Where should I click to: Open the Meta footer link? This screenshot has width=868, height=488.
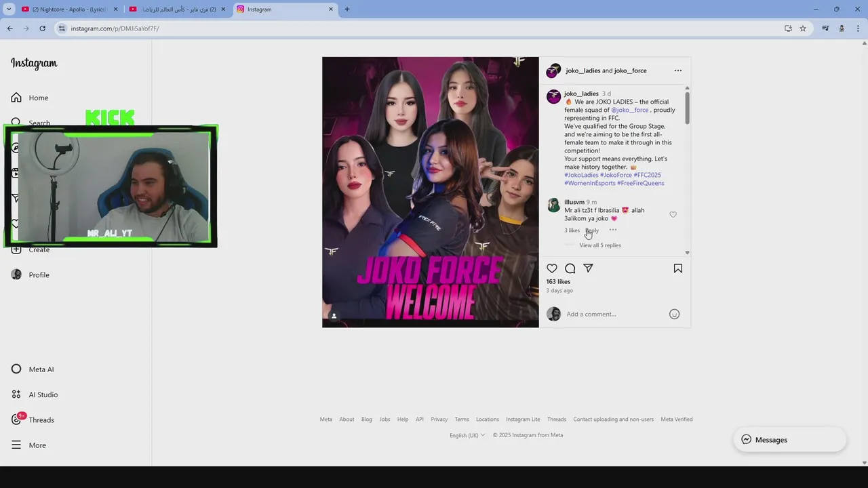tap(326, 419)
